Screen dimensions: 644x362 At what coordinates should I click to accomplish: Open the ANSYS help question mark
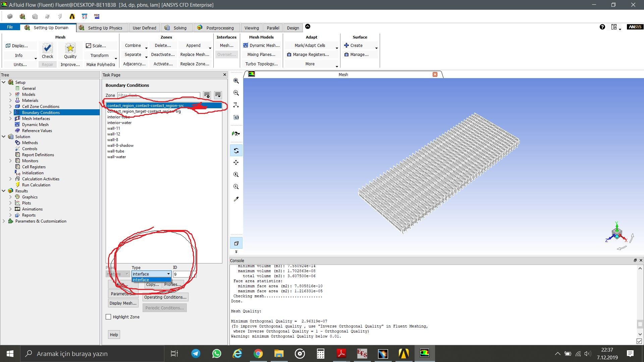[x=602, y=26]
